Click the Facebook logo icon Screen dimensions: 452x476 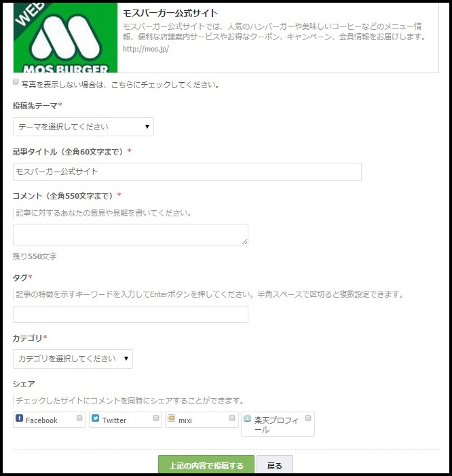tap(19, 418)
